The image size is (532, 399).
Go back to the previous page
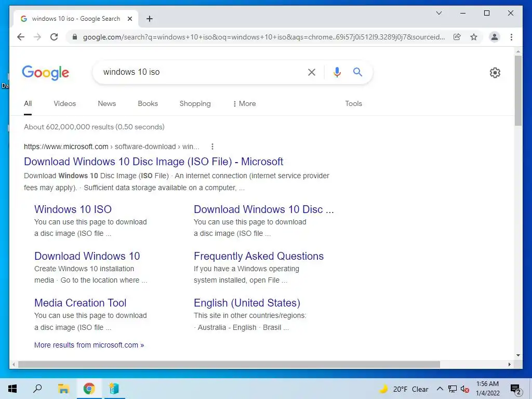pyautogui.click(x=21, y=37)
